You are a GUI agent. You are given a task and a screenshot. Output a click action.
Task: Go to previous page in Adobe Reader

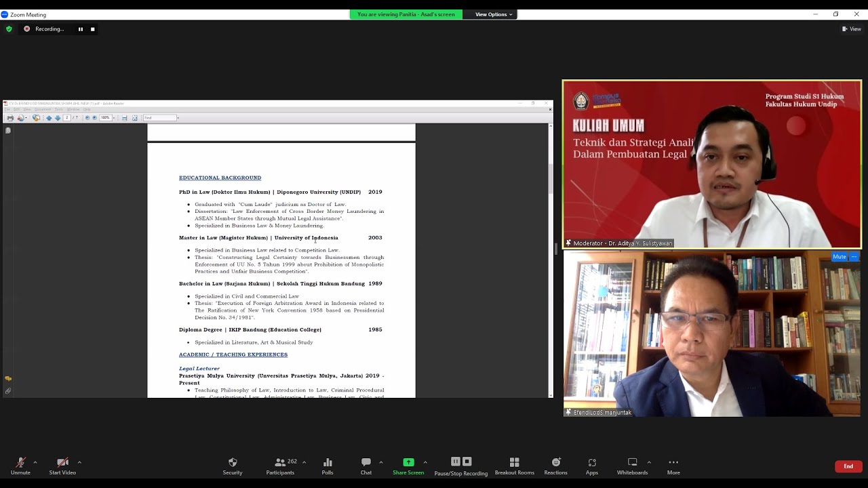click(x=49, y=118)
